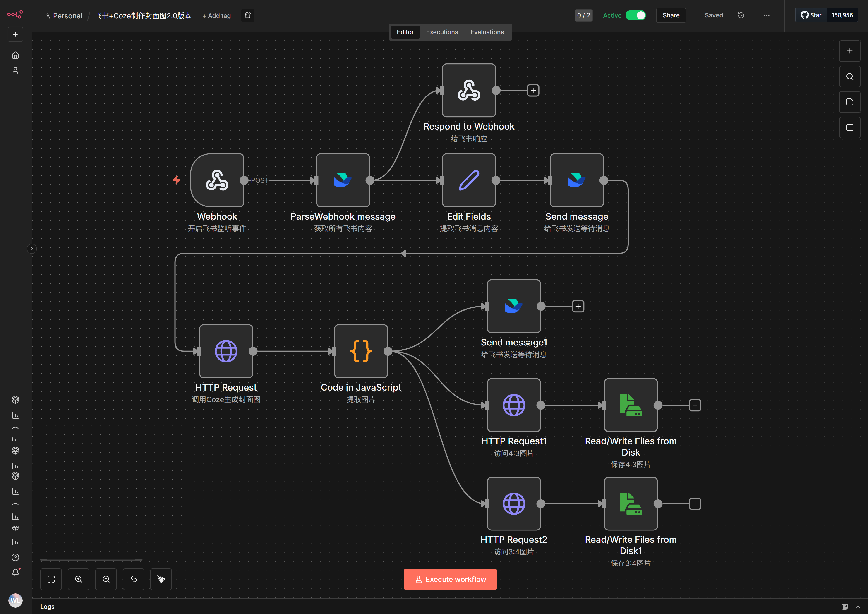Select the Edit Fields pencil node
Viewport: 868px width, 614px height.
pos(469,180)
